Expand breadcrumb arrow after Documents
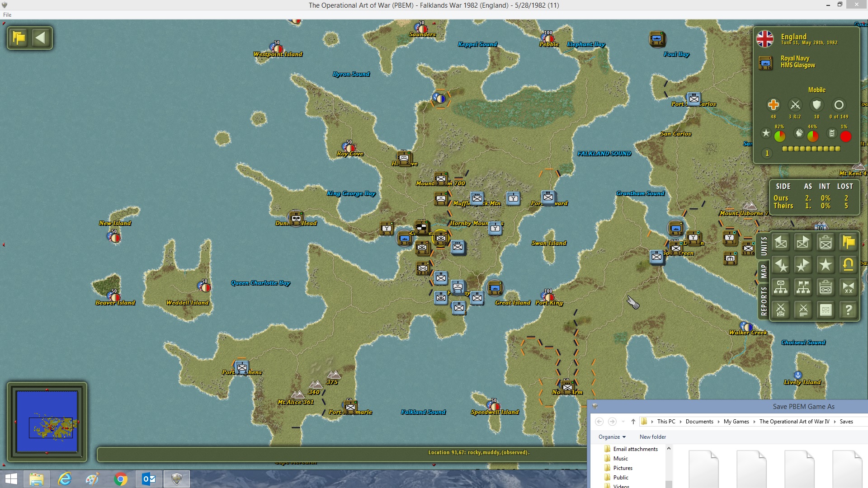The height and width of the screenshot is (488, 868). click(x=718, y=422)
